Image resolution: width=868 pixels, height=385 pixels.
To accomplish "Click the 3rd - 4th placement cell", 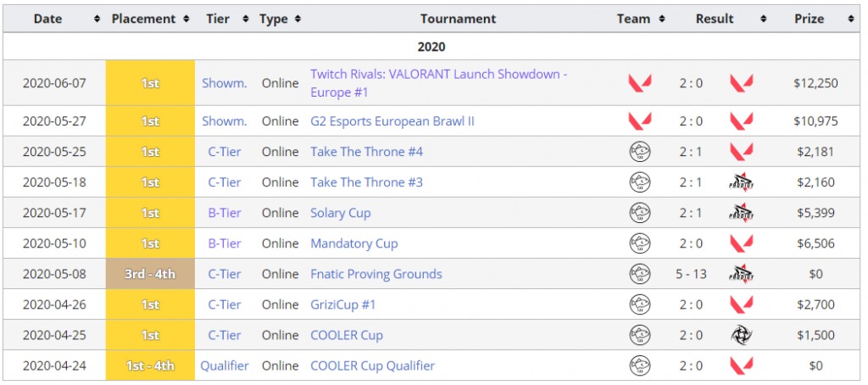I will pyautogui.click(x=150, y=274).
